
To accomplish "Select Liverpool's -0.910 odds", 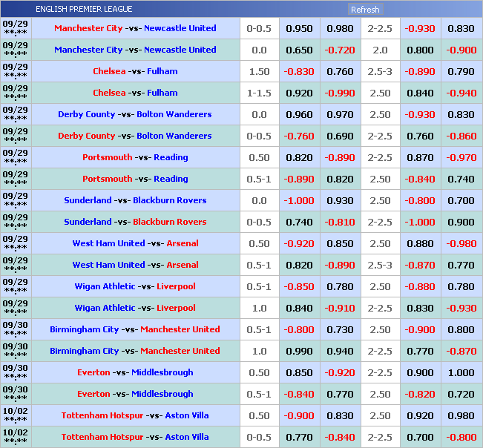I will 340,308.
